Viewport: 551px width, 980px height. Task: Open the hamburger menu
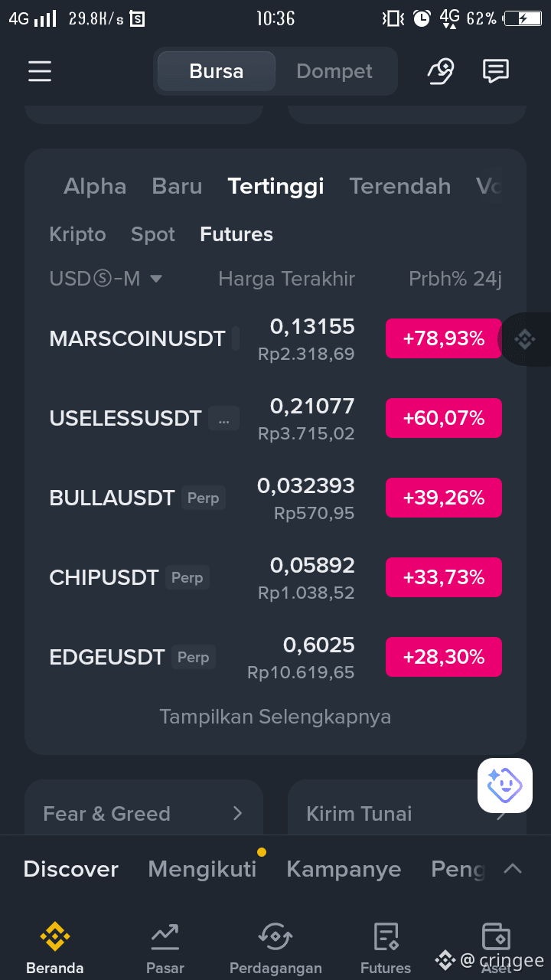click(40, 71)
